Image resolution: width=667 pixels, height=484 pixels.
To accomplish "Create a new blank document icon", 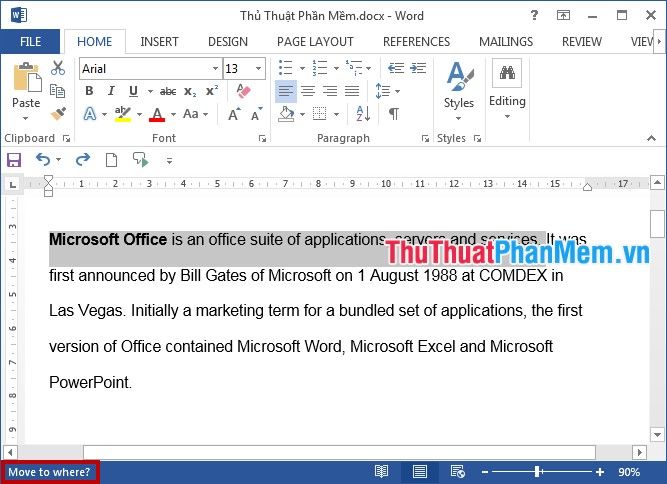I will [111, 160].
